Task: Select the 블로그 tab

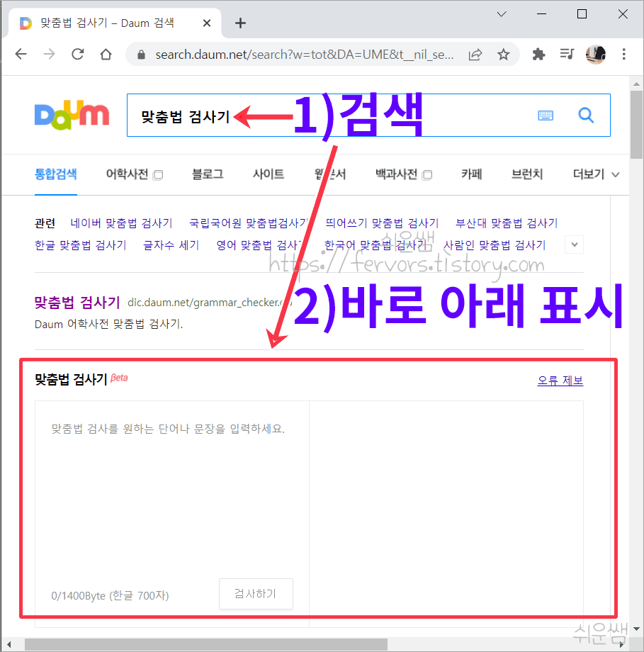Action: point(208,174)
